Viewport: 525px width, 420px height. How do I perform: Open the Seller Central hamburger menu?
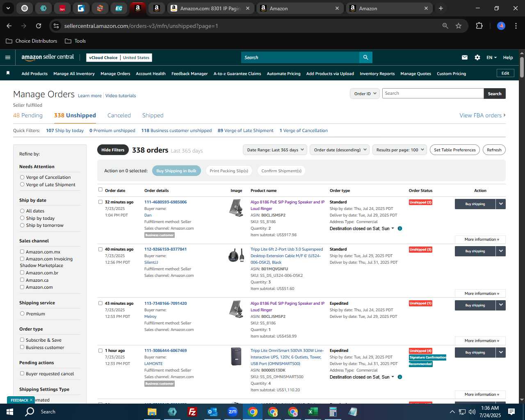[8, 57]
